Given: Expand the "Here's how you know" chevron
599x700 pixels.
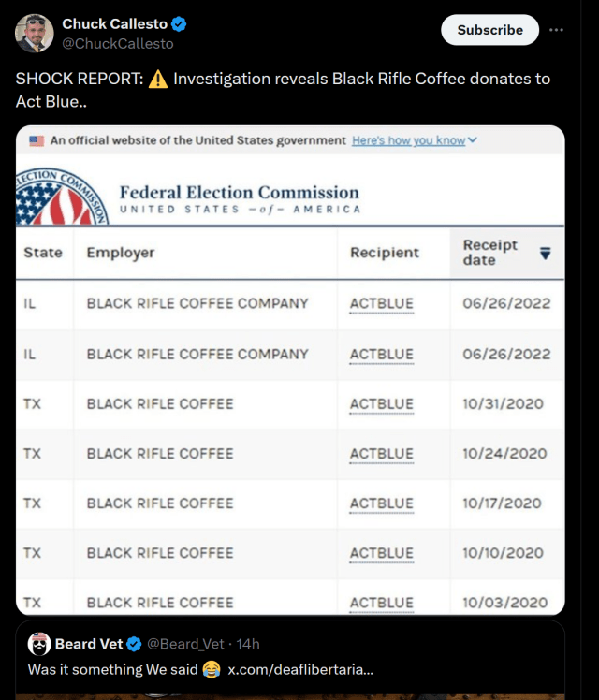Looking at the screenshot, I should point(473,140).
